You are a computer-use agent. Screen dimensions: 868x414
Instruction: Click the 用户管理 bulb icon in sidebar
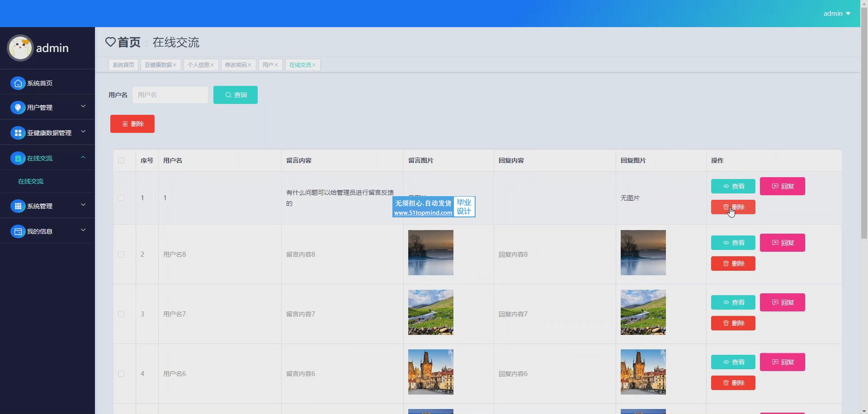pos(18,108)
